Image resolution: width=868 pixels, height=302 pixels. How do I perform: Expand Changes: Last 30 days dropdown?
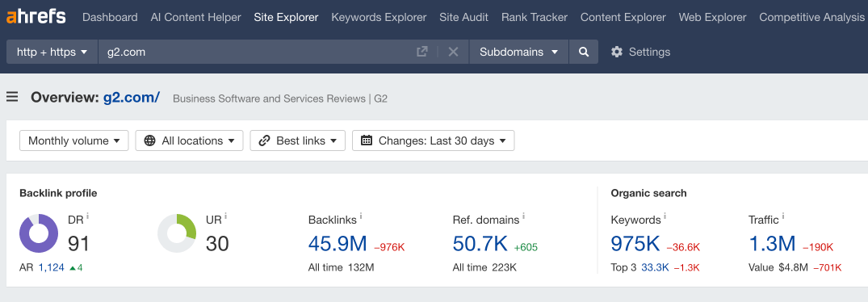[434, 141]
